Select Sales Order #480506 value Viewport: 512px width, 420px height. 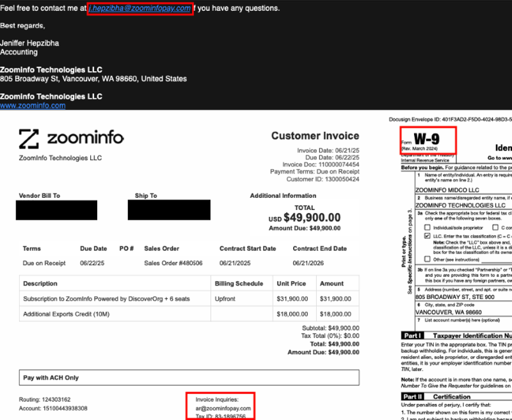pyautogui.click(x=173, y=263)
